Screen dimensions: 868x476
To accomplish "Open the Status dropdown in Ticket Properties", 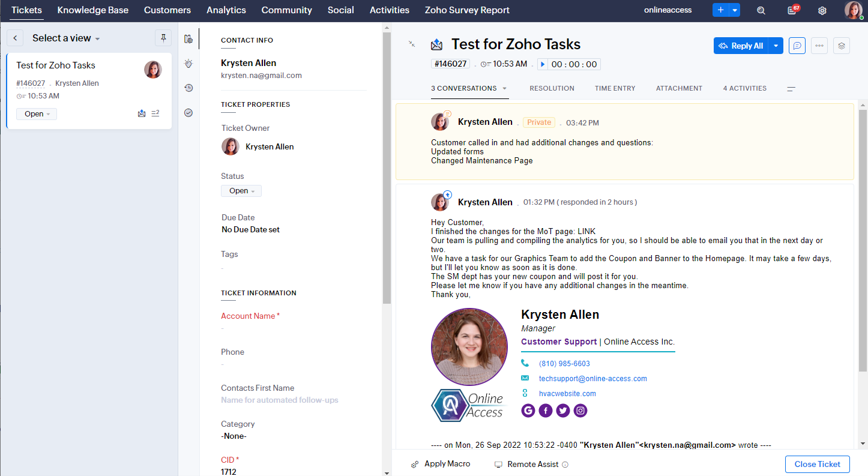I will 241,191.
